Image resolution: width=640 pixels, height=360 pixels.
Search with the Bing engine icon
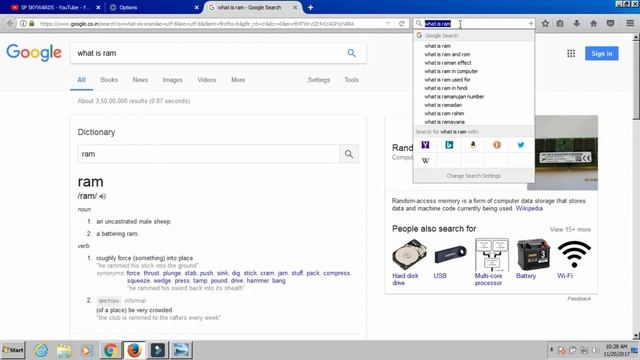449,145
